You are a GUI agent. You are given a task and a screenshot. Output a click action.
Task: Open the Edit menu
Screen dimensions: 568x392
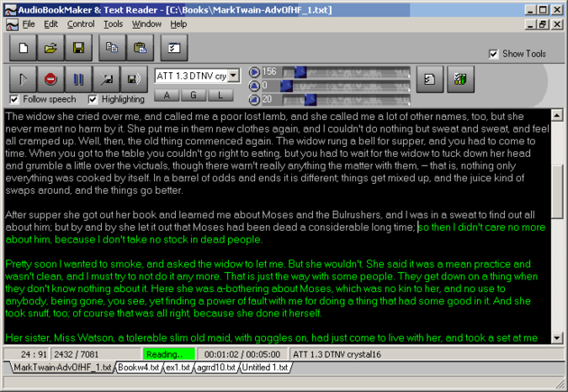50,24
